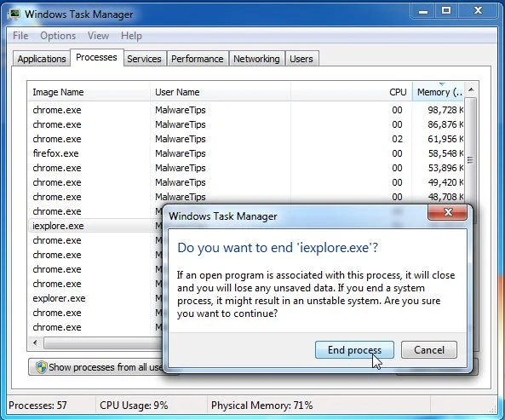
Task: Close the main Windows Task Manager window
Action: (479, 11)
